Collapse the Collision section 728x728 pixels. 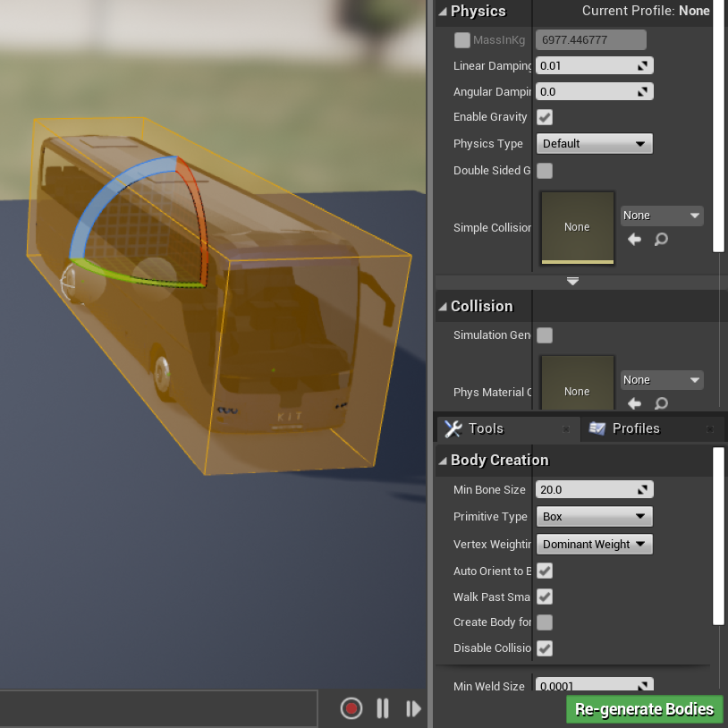443,307
